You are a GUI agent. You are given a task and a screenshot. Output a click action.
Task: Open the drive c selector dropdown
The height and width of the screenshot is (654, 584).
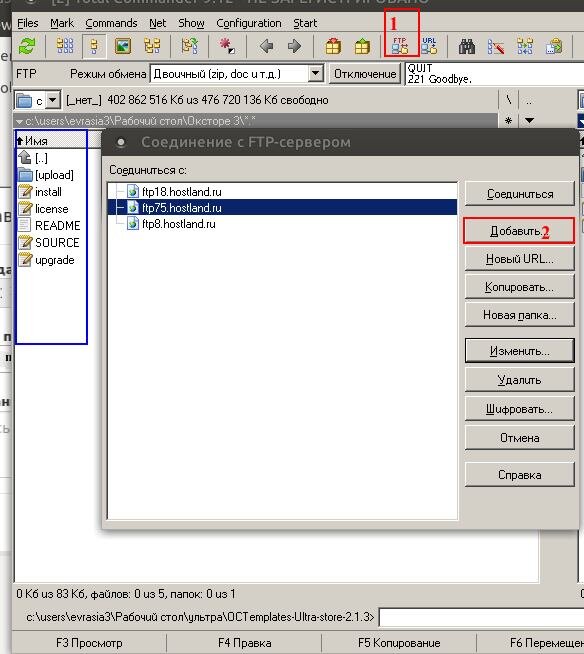53,100
